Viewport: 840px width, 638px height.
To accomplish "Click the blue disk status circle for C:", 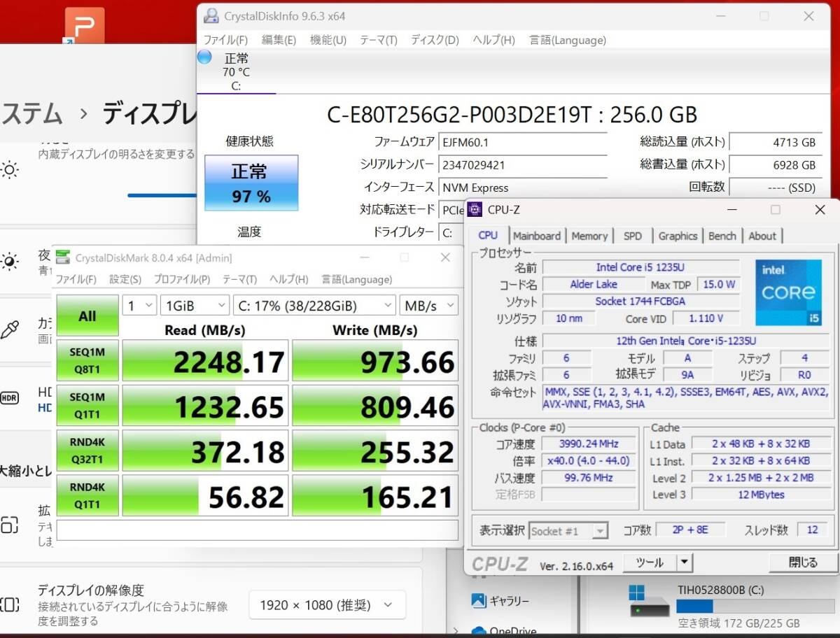I will pyautogui.click(x=204, y=57).
